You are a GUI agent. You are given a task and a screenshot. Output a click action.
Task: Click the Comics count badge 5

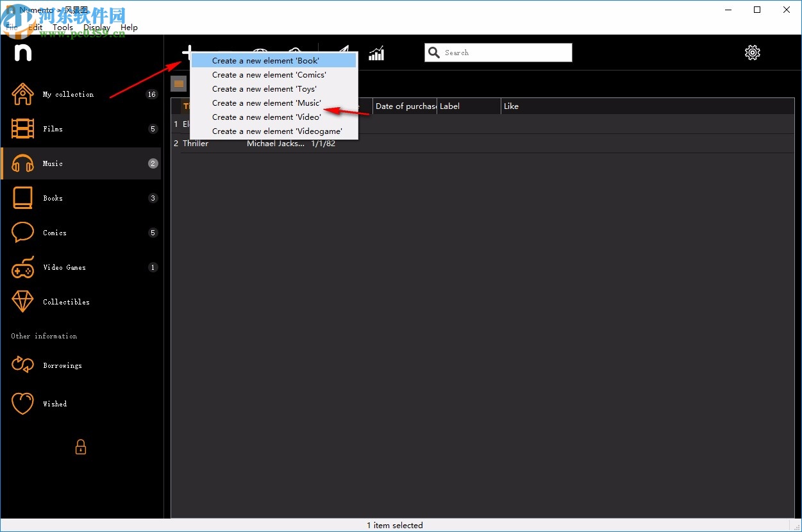click(153, 233)
